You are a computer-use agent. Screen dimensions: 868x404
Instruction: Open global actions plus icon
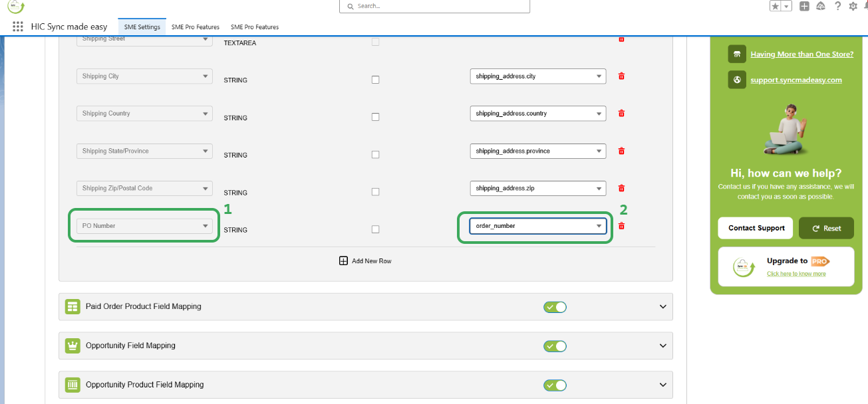(x=804, y=6)
